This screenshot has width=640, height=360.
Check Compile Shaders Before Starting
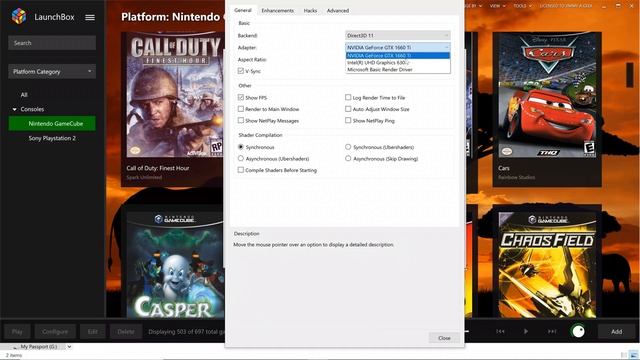coord(241,170)
